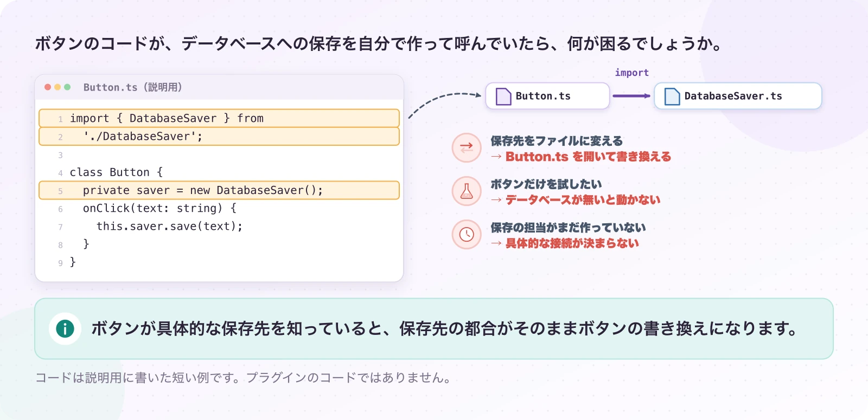
Task: Click the Button.ts file icon in diagram
Action: pos(503,96)
